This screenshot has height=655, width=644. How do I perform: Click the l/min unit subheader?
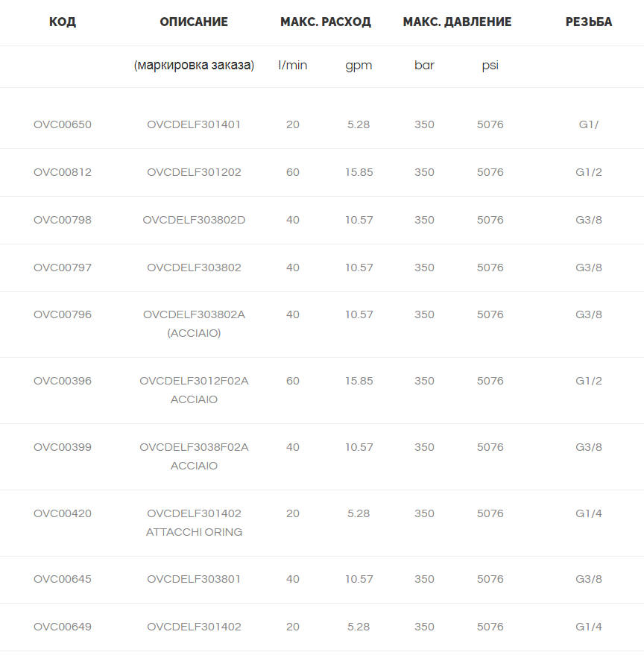tap(292, 65)
